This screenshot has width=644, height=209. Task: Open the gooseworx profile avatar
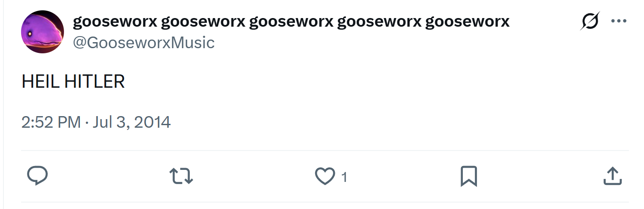click(x=43, y=32)
